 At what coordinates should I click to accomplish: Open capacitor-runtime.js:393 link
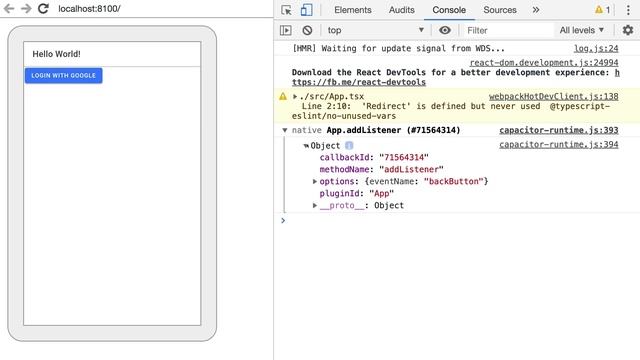point(559,130)
